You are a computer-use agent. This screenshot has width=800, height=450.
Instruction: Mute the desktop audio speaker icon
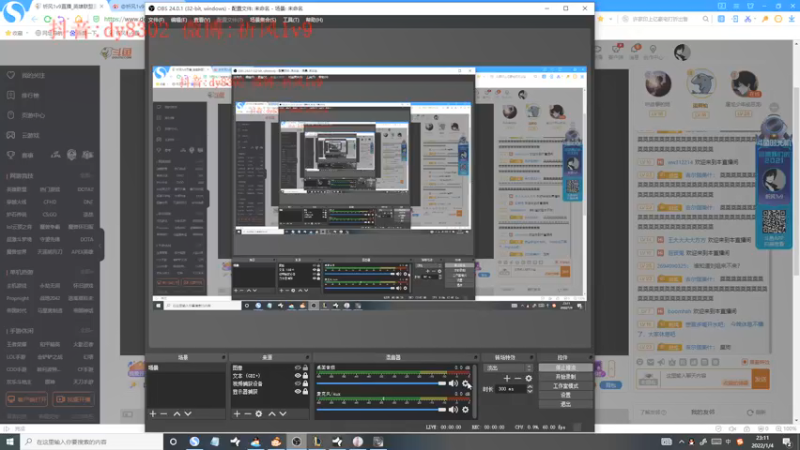453,383
